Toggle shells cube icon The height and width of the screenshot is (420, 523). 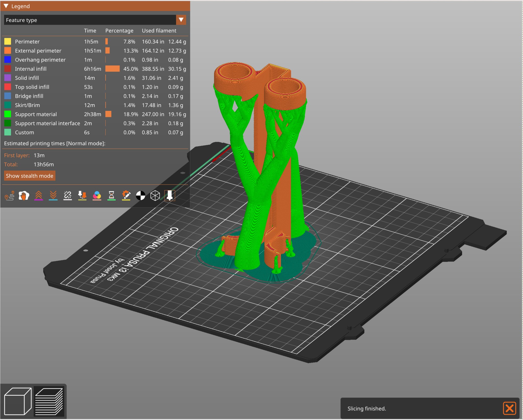click(155, 196)
